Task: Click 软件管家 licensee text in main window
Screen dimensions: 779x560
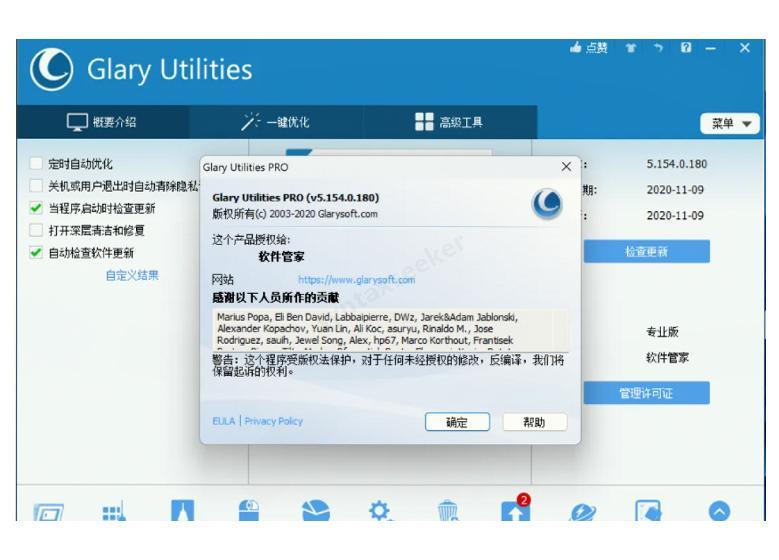Action: click(667, 358)
